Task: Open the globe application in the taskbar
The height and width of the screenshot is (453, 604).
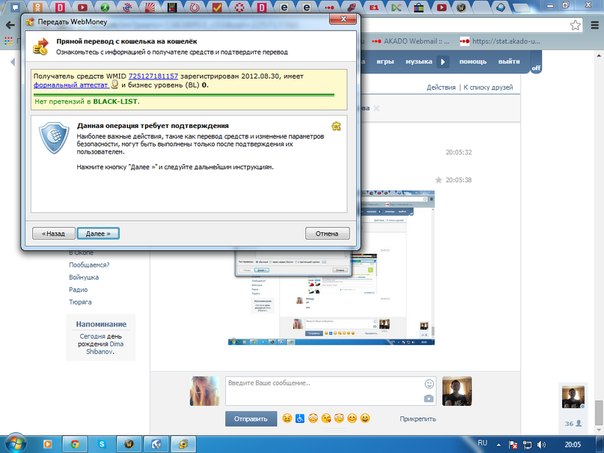Action: click(156, 444)
